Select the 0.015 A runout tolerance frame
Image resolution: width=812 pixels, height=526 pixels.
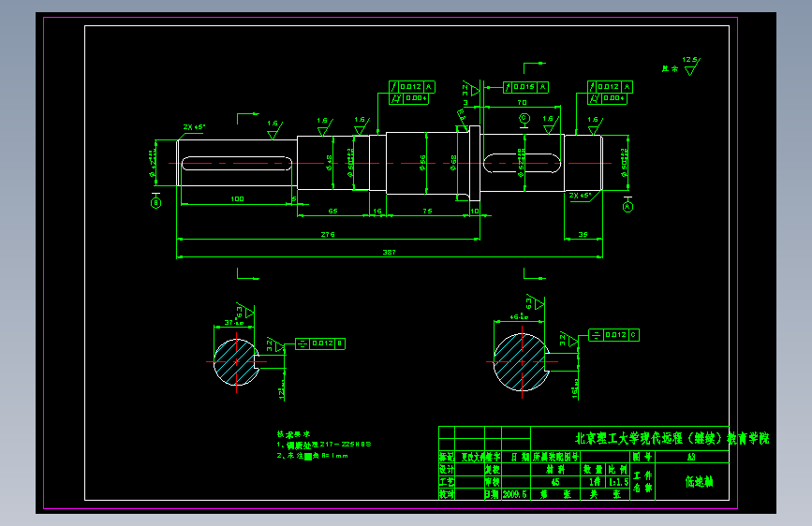point(525,87)
